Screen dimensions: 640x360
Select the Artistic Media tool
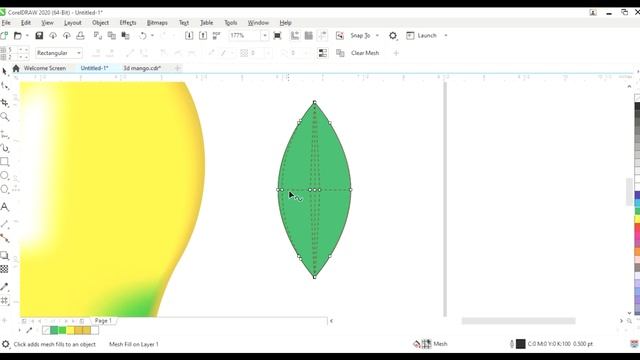5,148
